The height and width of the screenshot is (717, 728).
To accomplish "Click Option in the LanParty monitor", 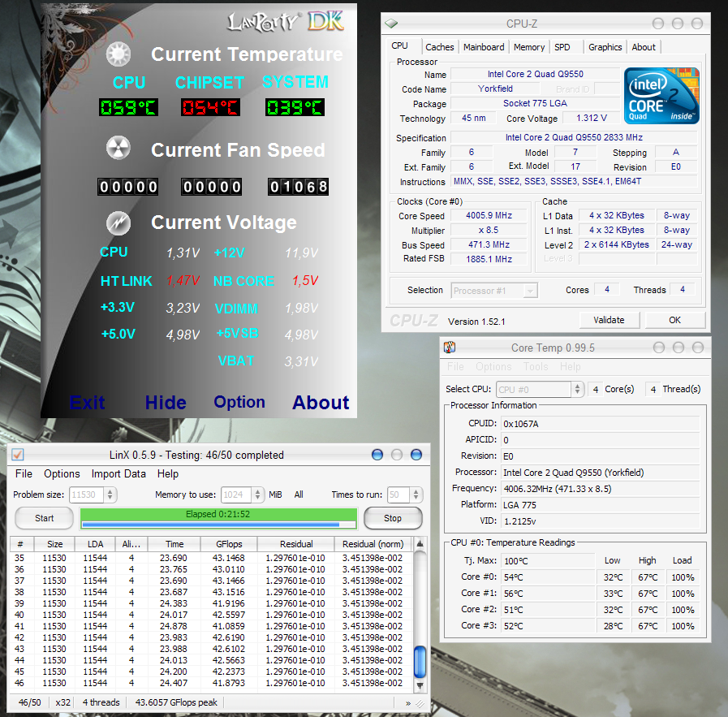I will click(239, 402).
